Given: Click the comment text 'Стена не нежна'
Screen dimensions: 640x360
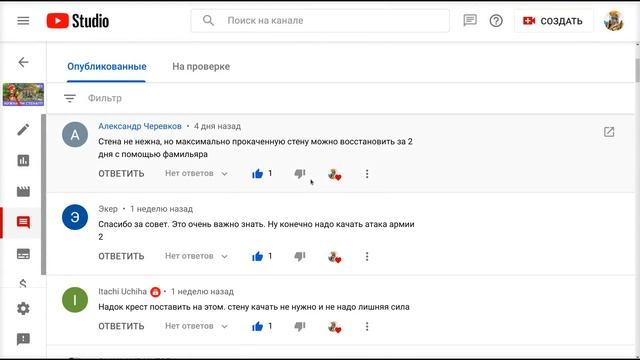Looking at the screenshot, I should (255, 148).
